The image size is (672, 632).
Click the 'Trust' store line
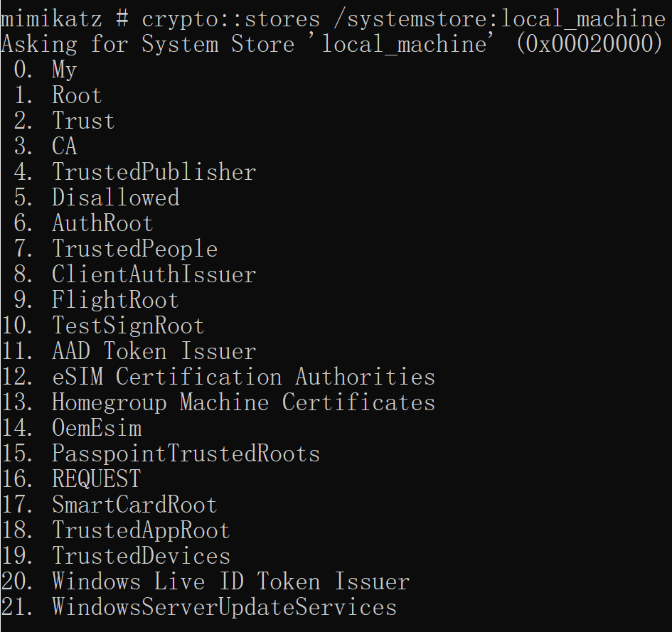pos(83,121)
